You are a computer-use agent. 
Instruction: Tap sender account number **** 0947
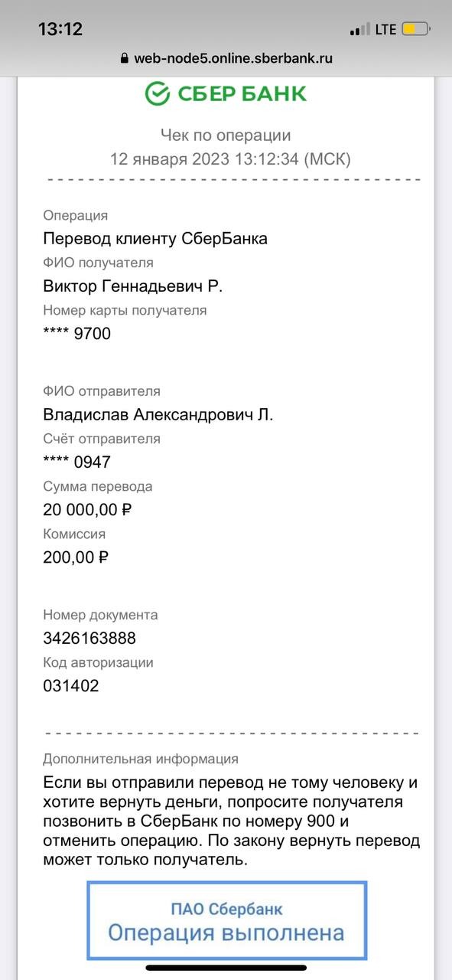point(77,462)
